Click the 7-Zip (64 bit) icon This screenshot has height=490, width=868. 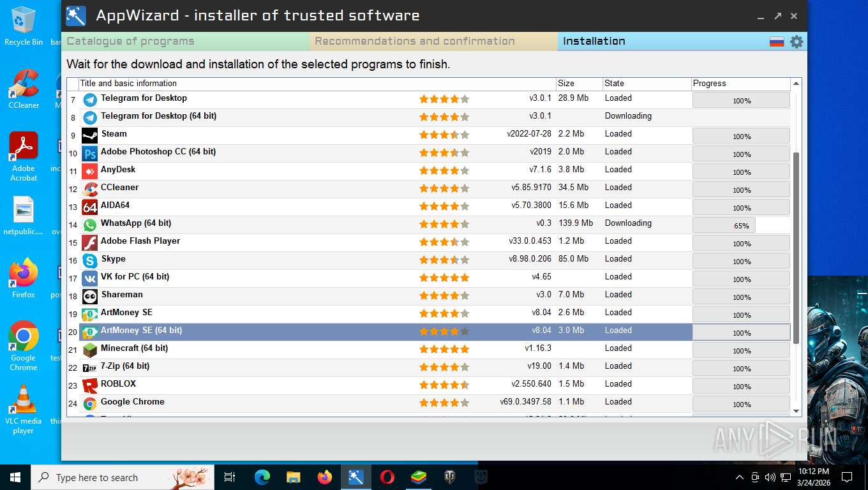tap(90, 367)
